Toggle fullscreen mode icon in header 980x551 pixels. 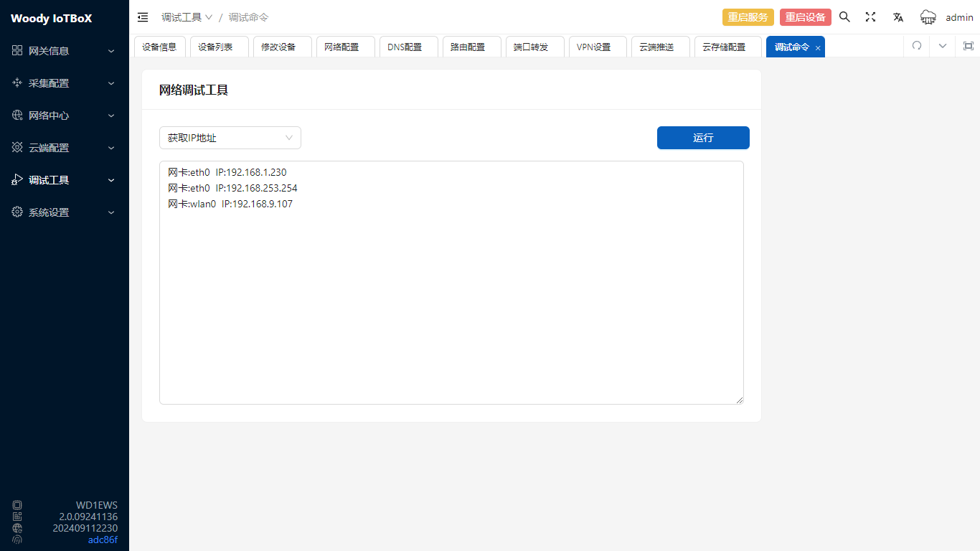pyautogui.click(x=870, y=17)
